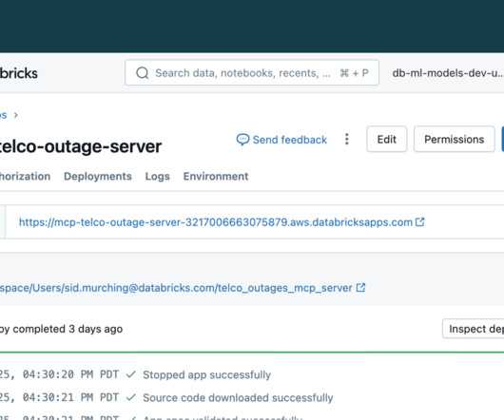504x420 pixels.
Task: Switch to the Authorization tab
Action: tap(25, 177)
